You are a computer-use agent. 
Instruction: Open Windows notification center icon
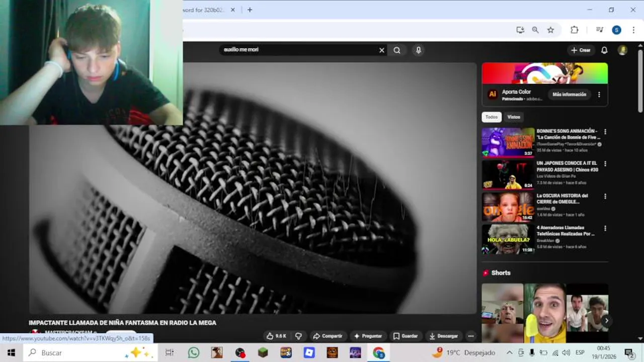tap(629, 353)
